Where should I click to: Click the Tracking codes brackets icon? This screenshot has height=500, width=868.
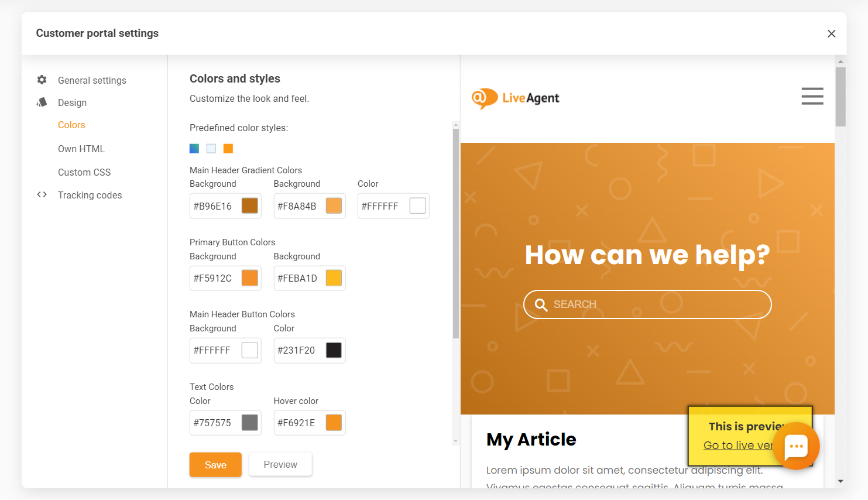pos(42,195)
